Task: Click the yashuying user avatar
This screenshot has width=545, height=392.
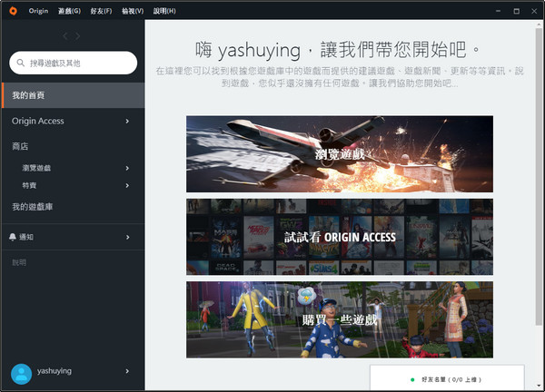Action: point(20,373)
